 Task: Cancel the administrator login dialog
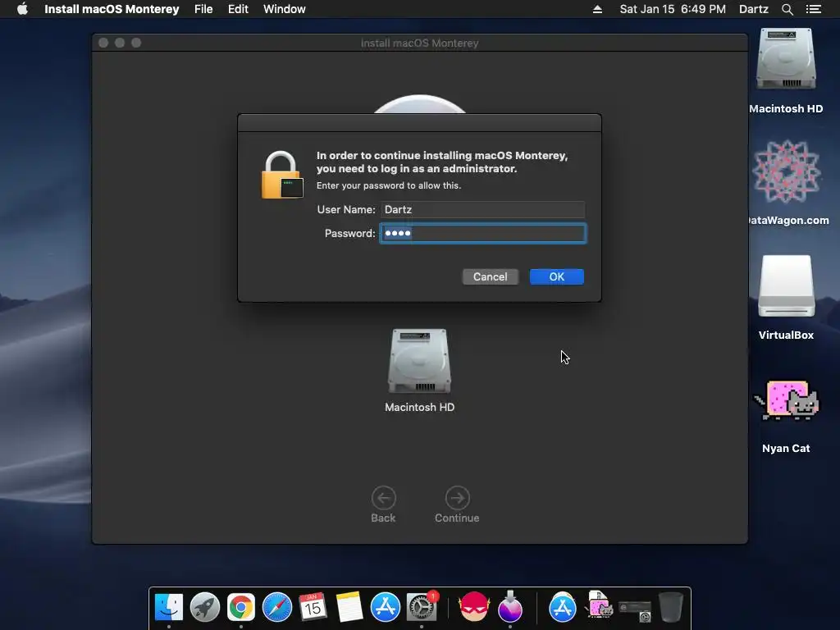(x=491, y=277)
